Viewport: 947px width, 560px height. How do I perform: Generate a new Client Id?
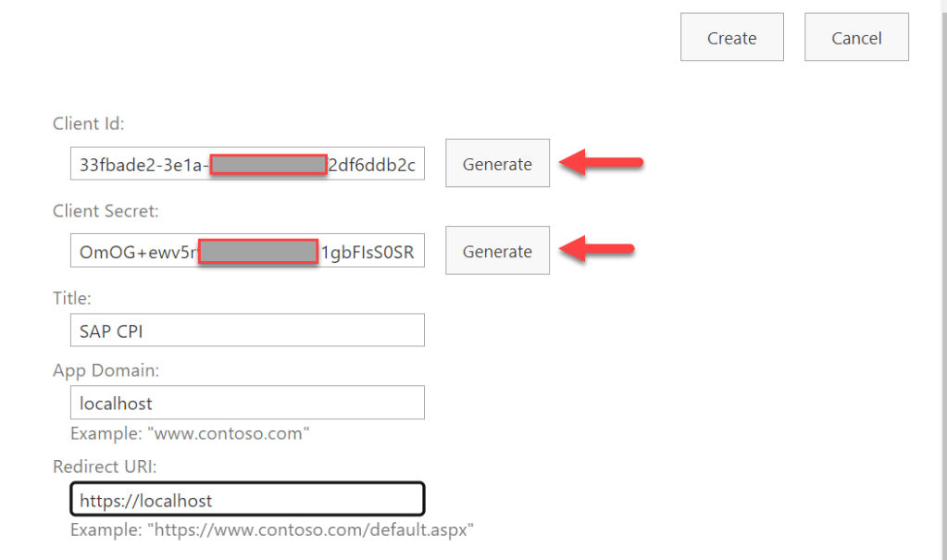pos(497,164)
